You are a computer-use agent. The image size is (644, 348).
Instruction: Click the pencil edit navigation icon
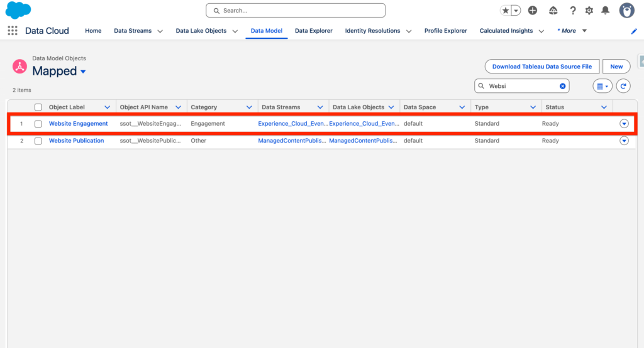634,31
